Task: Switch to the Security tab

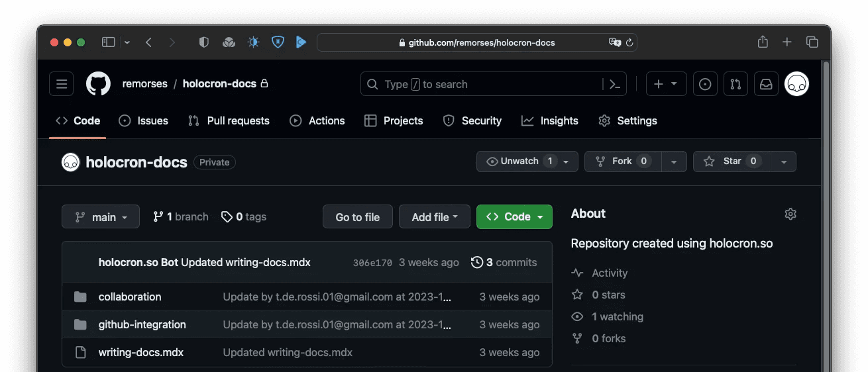Action: 472,120
